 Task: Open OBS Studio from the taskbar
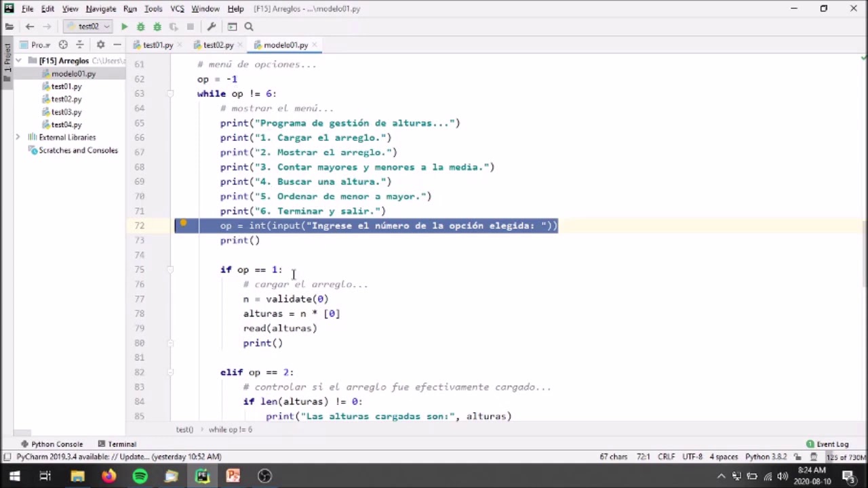click(x=264, y=476)
